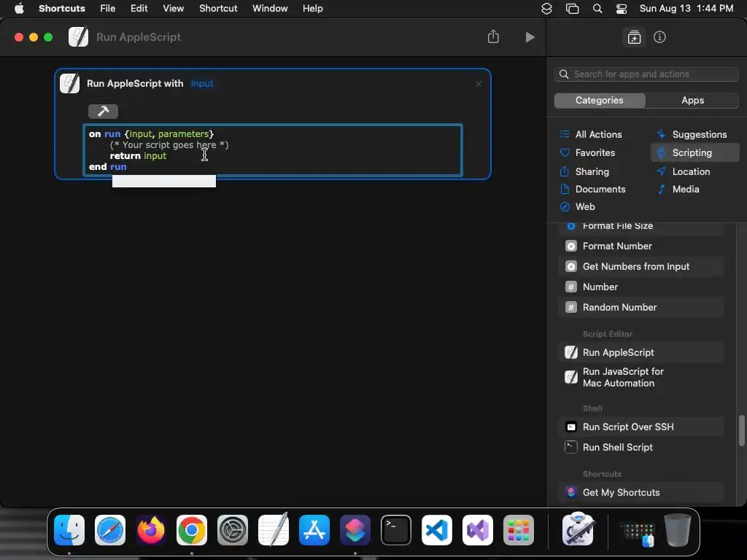Open the Help menu

click(x=312, y=9)
